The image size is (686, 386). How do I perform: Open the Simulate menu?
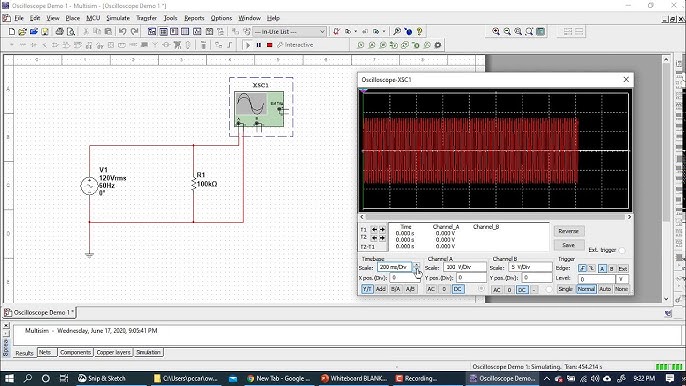coord(118,18)
